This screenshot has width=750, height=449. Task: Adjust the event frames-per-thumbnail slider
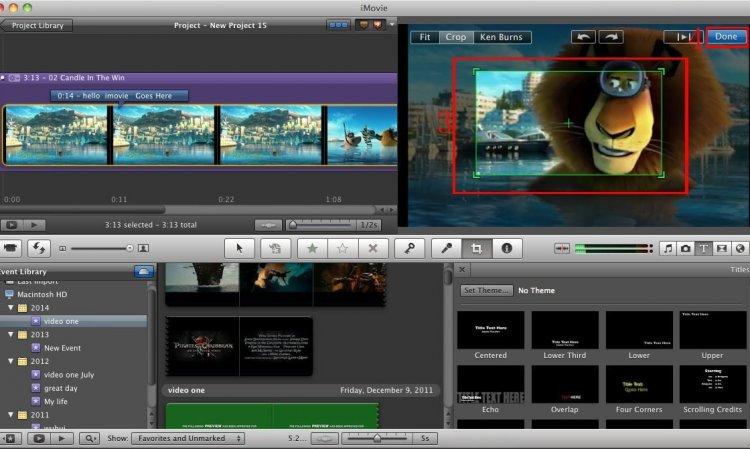pos(377,438)
